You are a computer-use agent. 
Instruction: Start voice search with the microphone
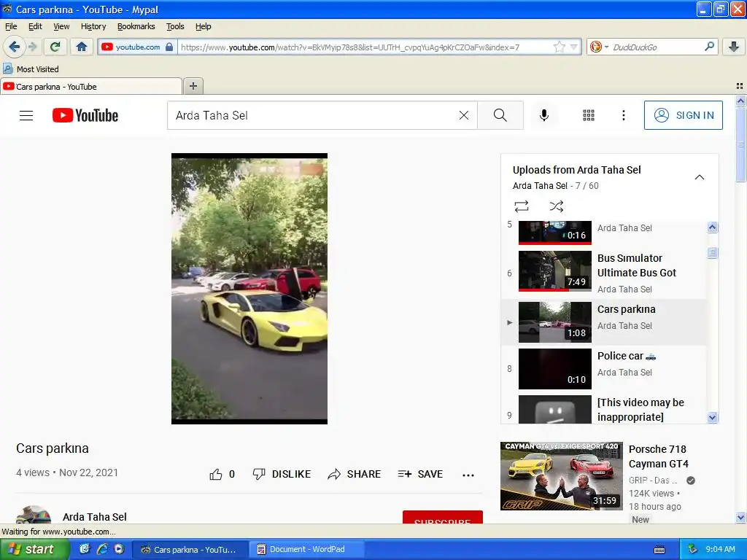[x=544, y=115]
